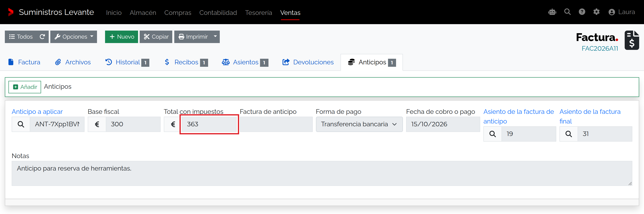This screenshot has height=214, width=644.
Task: Switch to the Historial tab
Action: 127,62
